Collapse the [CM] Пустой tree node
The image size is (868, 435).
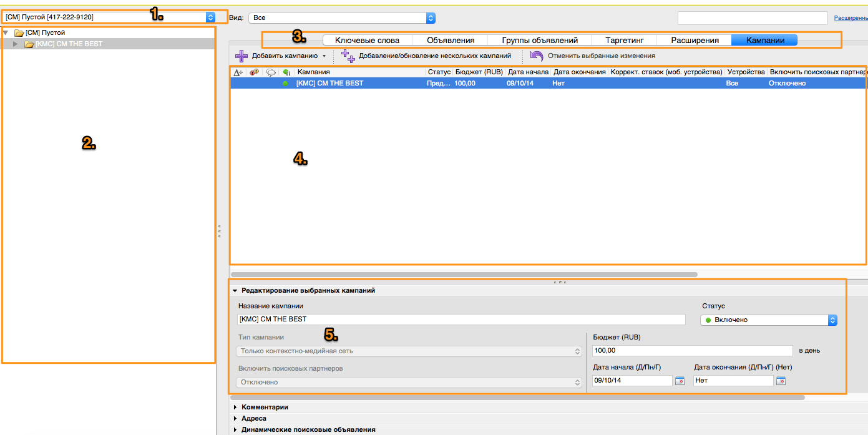(x=6, y=32)
